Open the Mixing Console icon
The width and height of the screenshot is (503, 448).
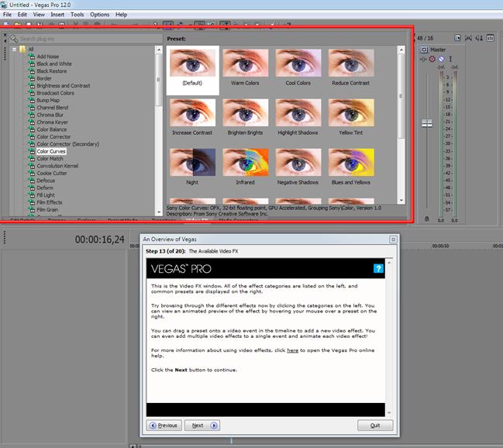(x=490, y=38)
